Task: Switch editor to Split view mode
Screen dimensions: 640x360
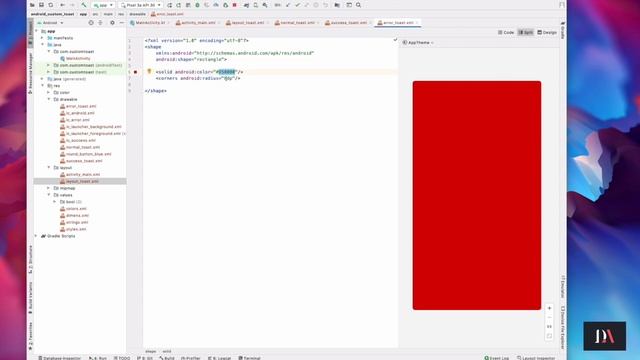Action: tap(526, 32)
